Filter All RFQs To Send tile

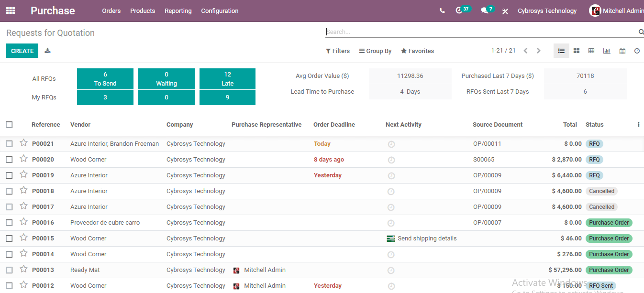pyautogui.click(x=105, y=79)
